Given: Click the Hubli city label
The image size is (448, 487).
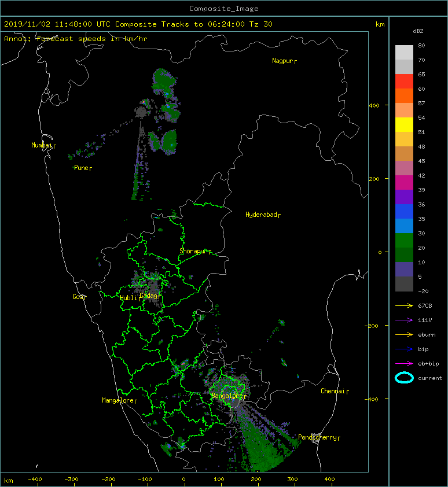Looking at the screenshot, I should coord(128,298).
